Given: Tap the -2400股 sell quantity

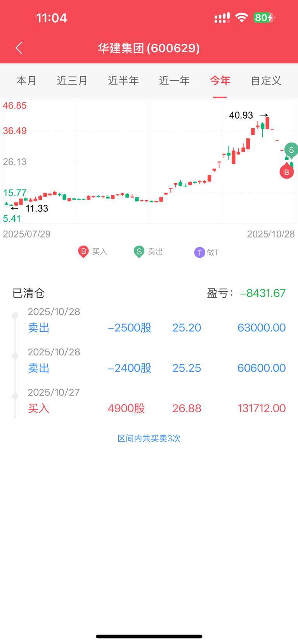Looking at the screenshot, I should 129,368.
